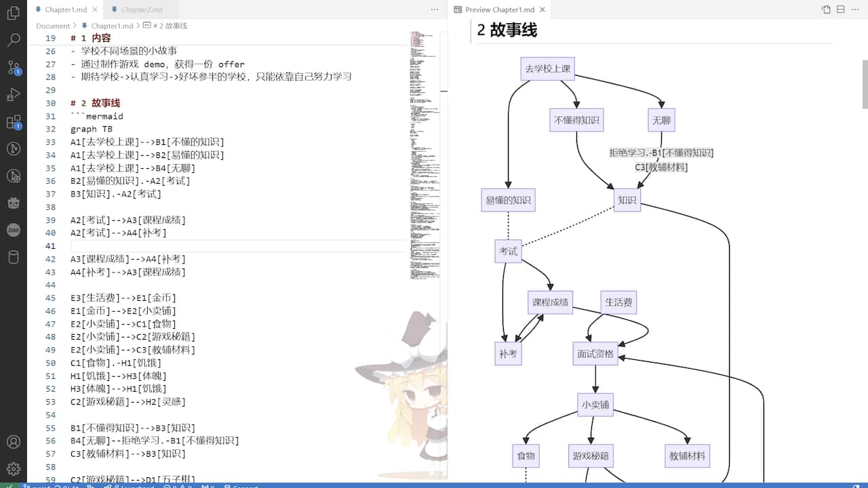The image size is (868, 488).
Task: Click the '# 2 故事线' heading in the editor
Action: pyautogui.click(x=96, y=103)
